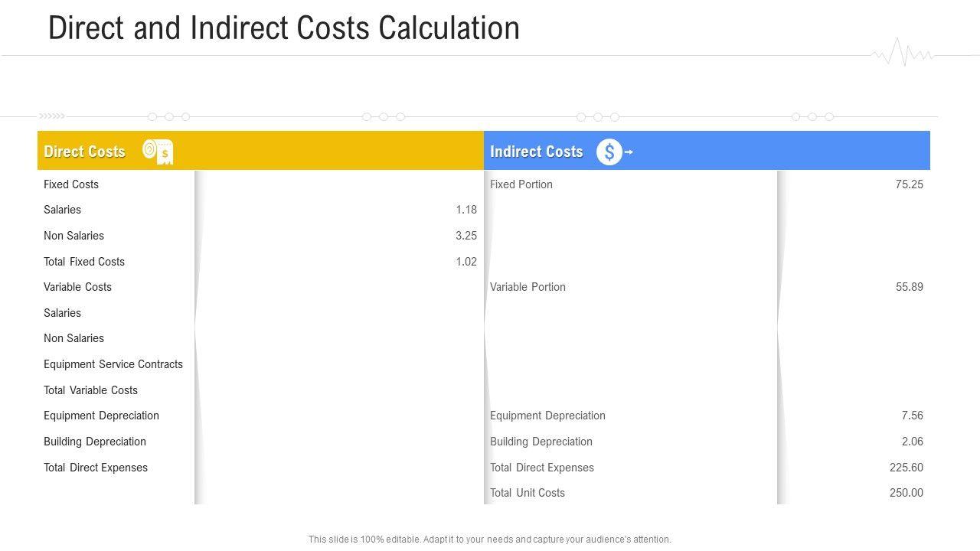Select the 3.25 Non Salaries value
This screenshot has height=551, width=980.
tap(465, 236)
